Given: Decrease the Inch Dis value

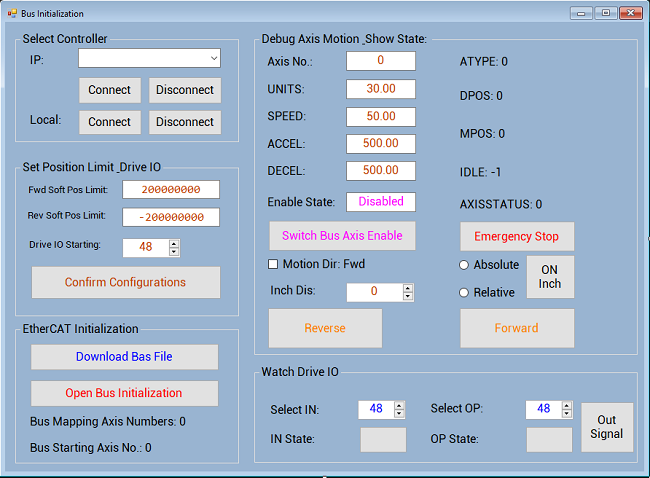Looking at the screenshot, I should (x=408, y=296).
